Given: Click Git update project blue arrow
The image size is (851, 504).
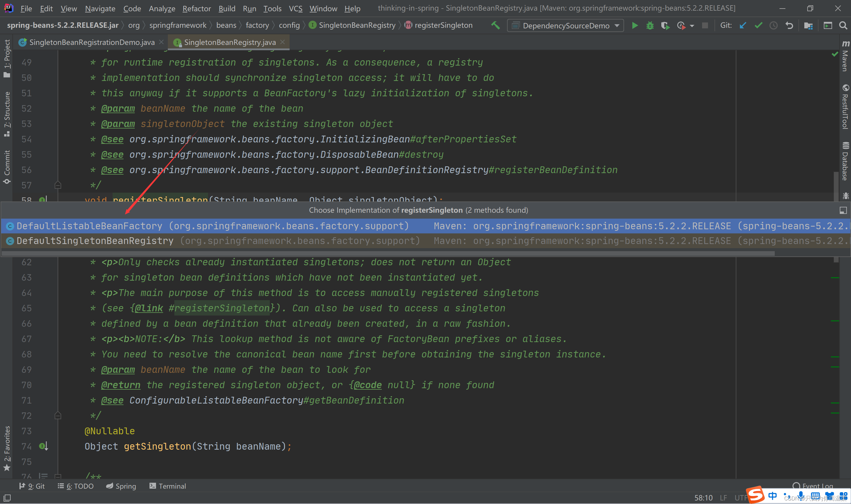Looking at the screenshot, I should [x=743, y=25].
